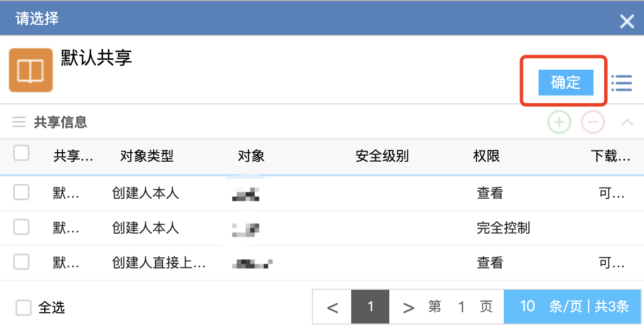Check the 完全控制 row checkbox
This screenshot has width=644, height=328.
pos(21,227)
